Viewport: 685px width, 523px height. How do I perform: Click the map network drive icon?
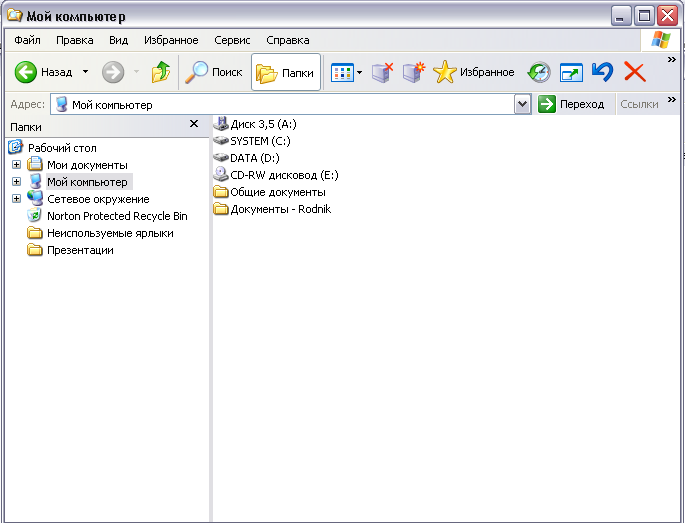[x=413, y=72]
